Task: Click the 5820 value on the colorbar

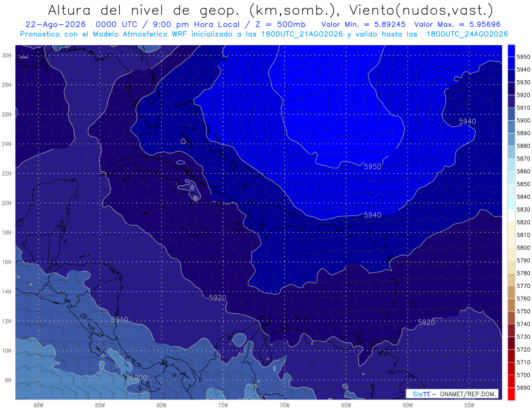Action: pyautogui.click(x=524, y=222)
